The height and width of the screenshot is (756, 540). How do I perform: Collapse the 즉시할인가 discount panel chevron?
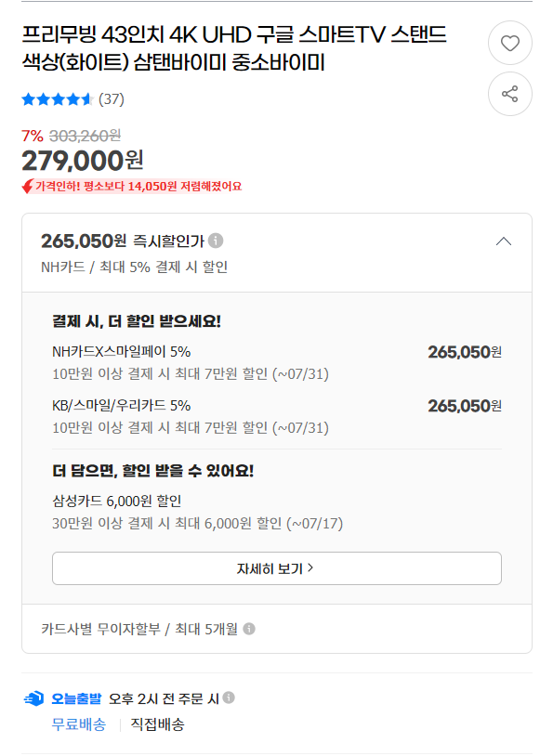[504, 241]
